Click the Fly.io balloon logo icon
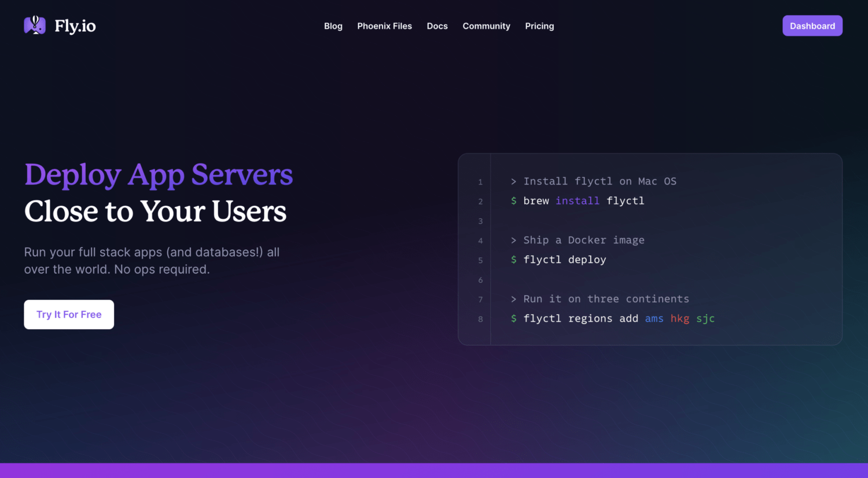Viewport: 868px width, 478px height. pyautogui.click(x=35, y=25)
